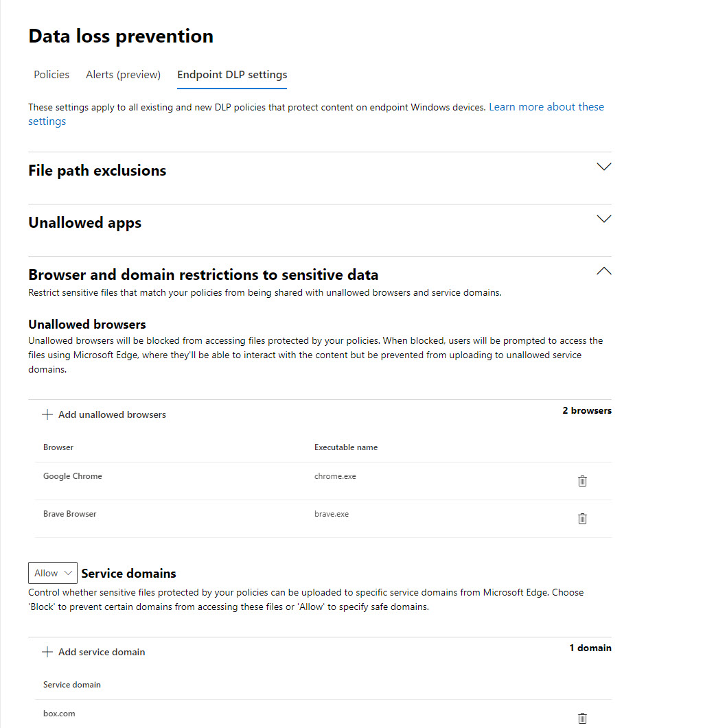
Task: Open Learn more about these settings link
Action: [x=546, y=107]
